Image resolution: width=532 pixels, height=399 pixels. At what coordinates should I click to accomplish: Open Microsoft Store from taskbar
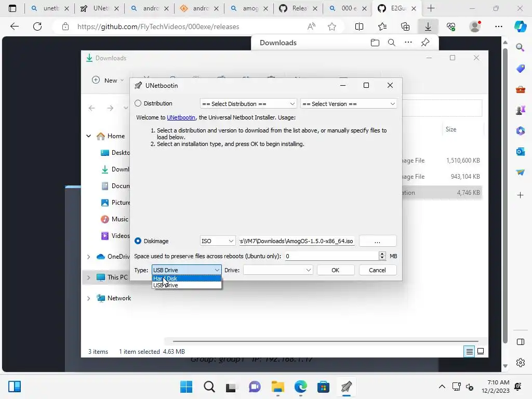pos(323,387)
